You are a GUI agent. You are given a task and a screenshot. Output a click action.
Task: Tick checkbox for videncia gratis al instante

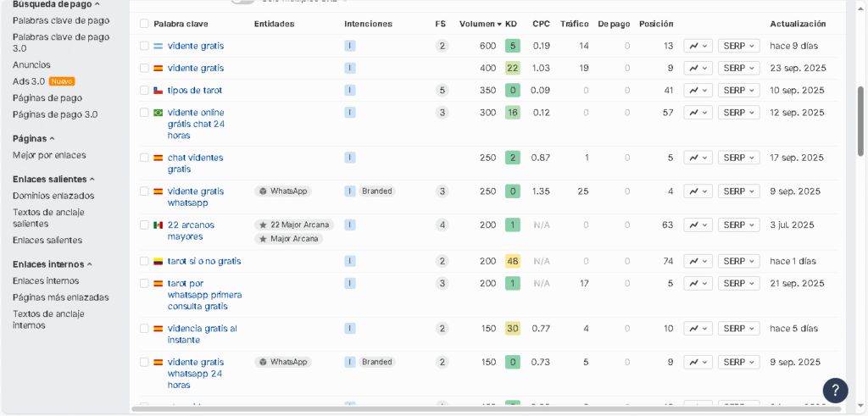coord(144,329)
